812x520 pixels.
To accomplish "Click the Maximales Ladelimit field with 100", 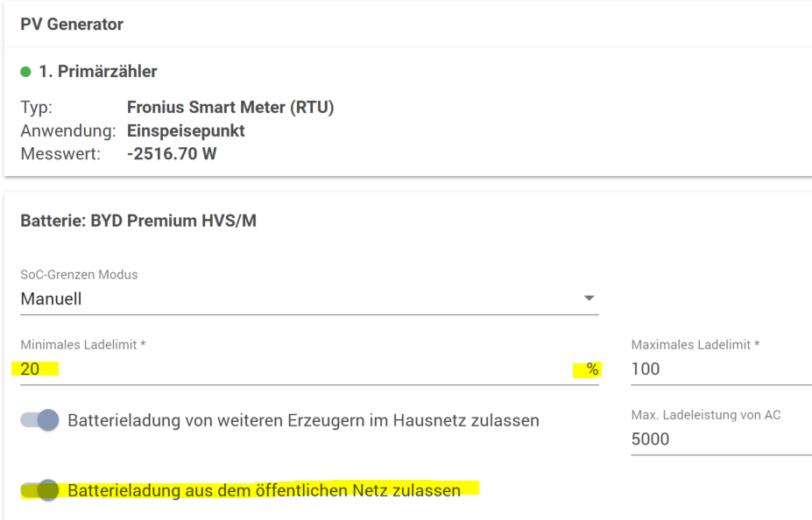I will pyautogui.click(x=722, y=369).
